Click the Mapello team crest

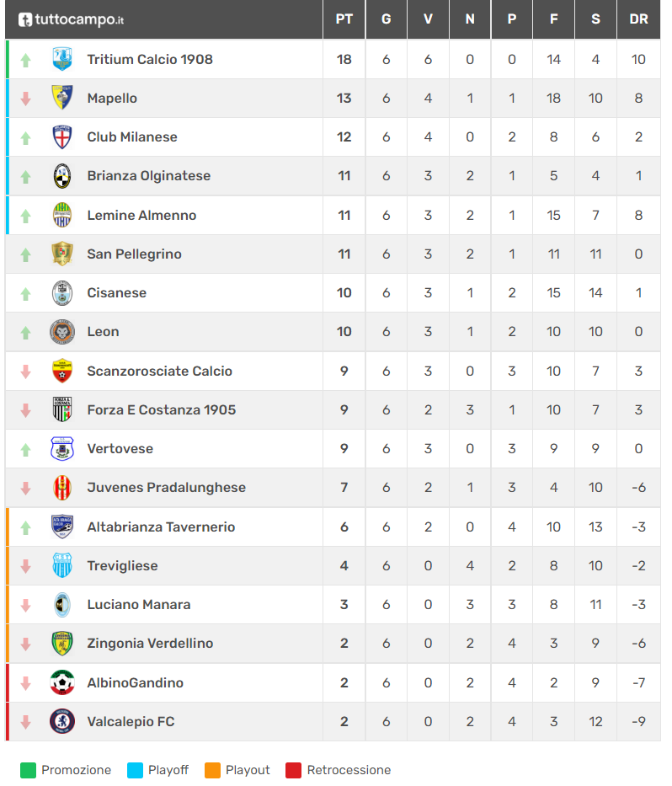62,99
